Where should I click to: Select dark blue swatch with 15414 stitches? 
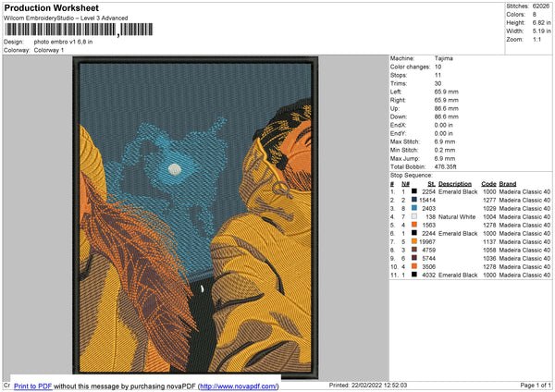(414, 200)
